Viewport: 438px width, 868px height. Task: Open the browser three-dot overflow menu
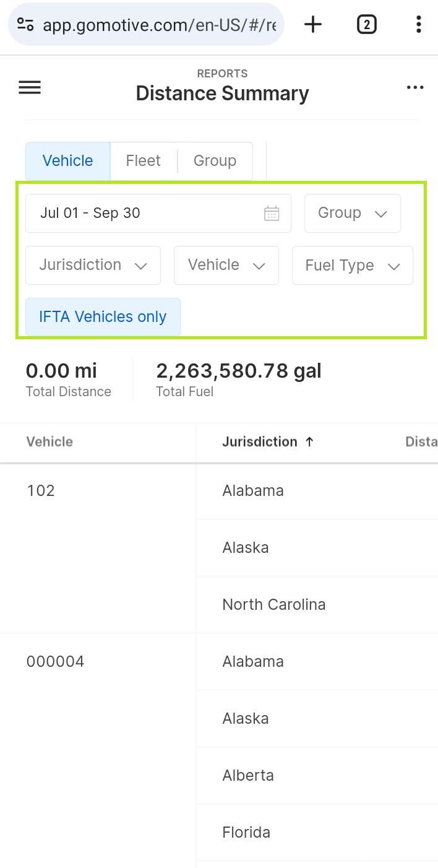point(419,25)
